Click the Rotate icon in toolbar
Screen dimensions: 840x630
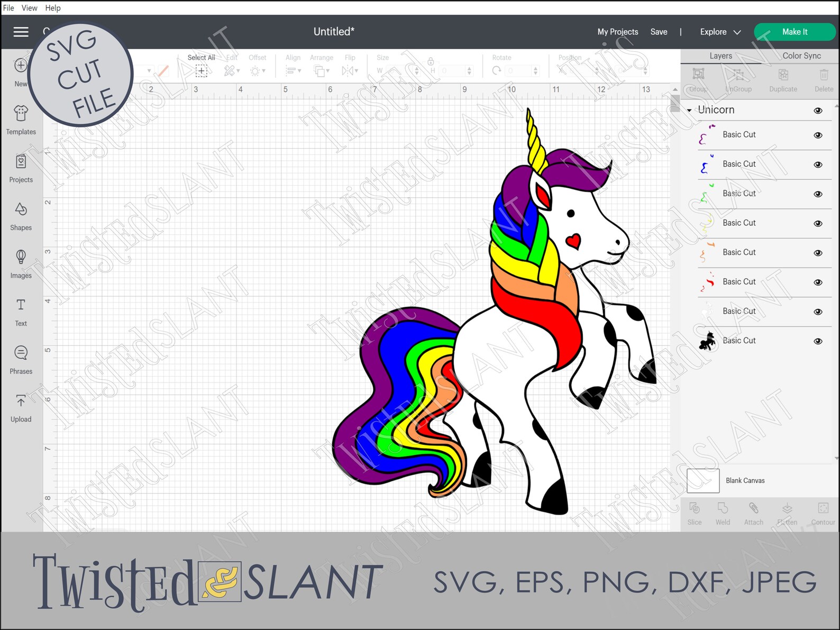point(496,70)
